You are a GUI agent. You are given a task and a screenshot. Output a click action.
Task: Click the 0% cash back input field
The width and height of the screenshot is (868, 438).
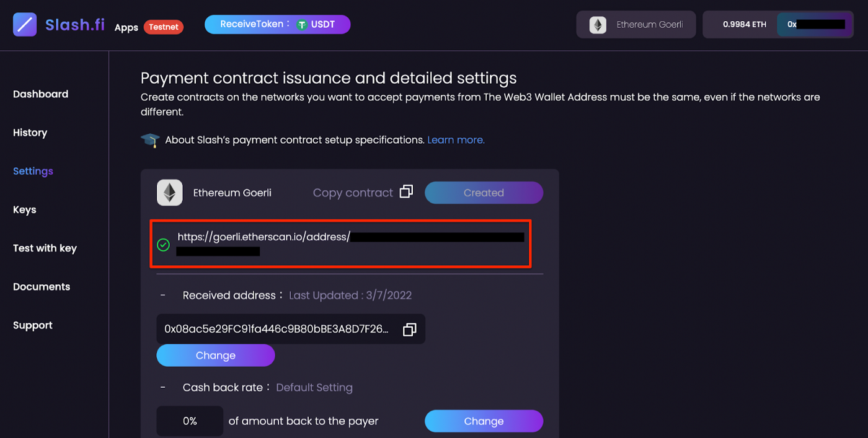pyautogui.click(x=190, y=421)
